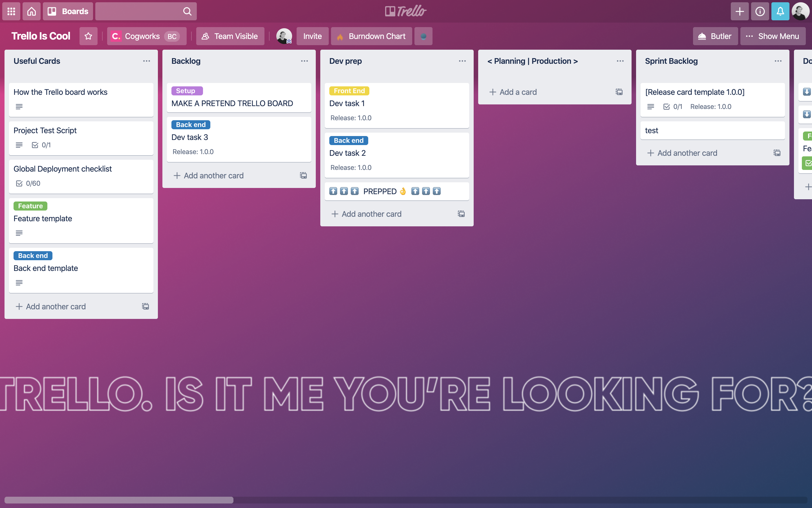Click description icon on Feature template card
This screenshot has height=508, width=812.
[19, 233]
